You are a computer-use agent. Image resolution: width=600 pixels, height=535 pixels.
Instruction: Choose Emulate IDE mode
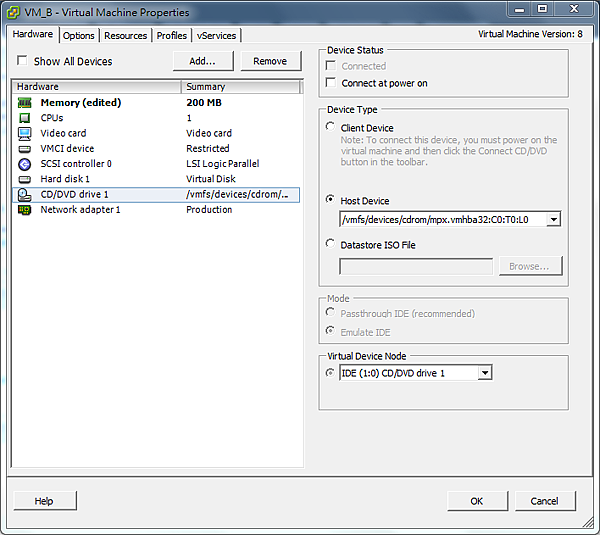pos(330,330)
